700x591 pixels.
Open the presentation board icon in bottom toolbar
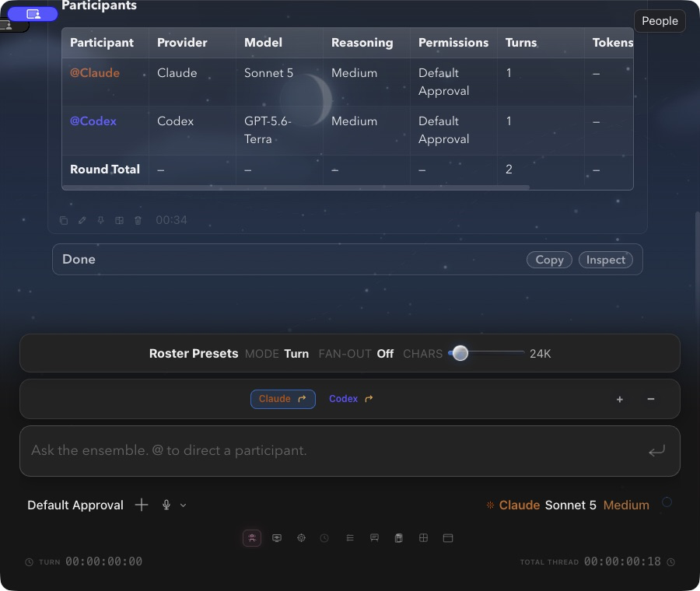(375, 538)
